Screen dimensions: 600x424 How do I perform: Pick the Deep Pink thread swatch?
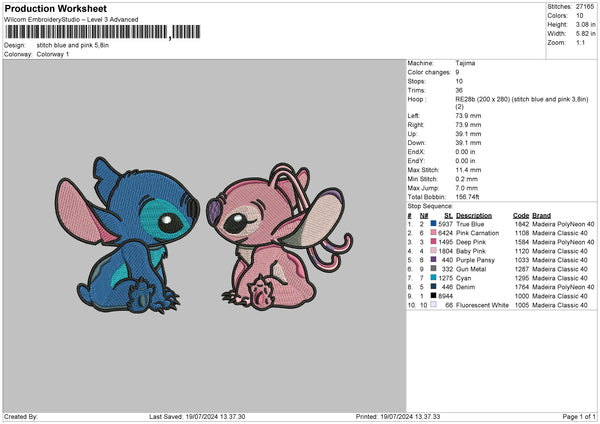(434, 242)
